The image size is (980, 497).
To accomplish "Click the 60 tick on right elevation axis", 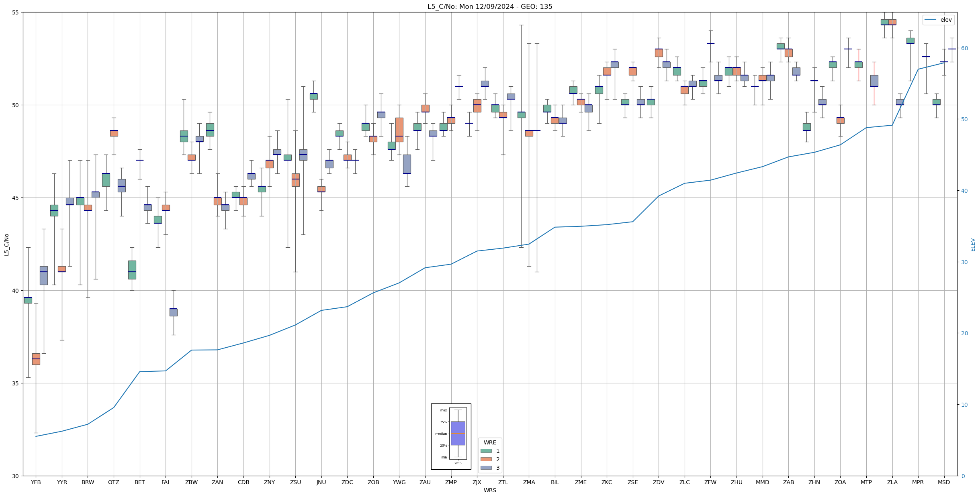I will click(x=964, y=48).
